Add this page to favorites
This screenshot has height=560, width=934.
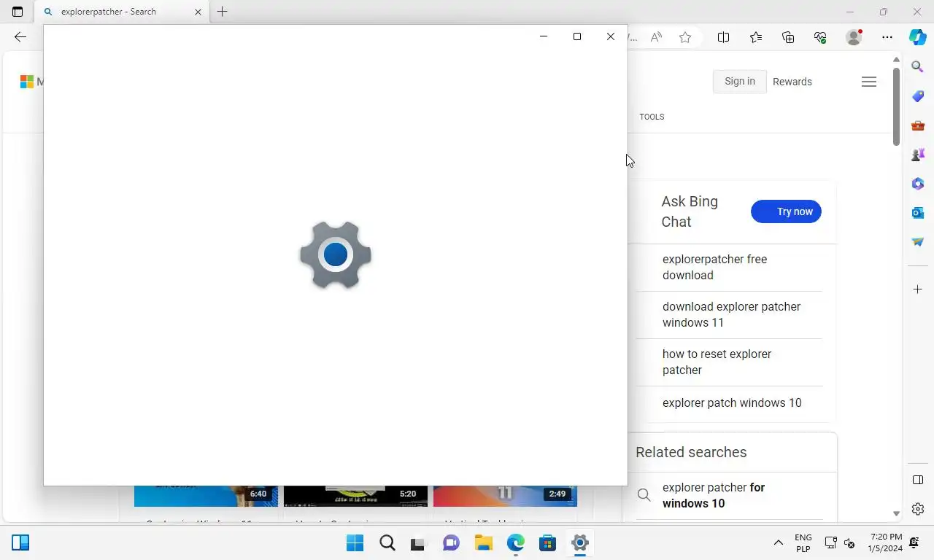685,37
